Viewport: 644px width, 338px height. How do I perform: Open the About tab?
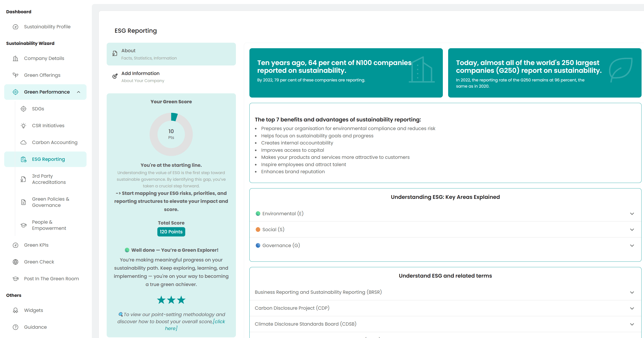171,54
